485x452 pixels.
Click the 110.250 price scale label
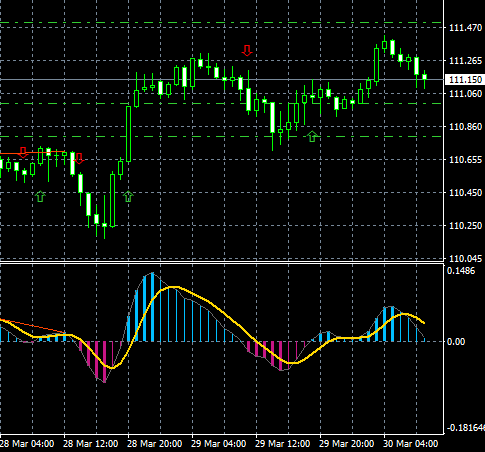click(x=465, y=226)
